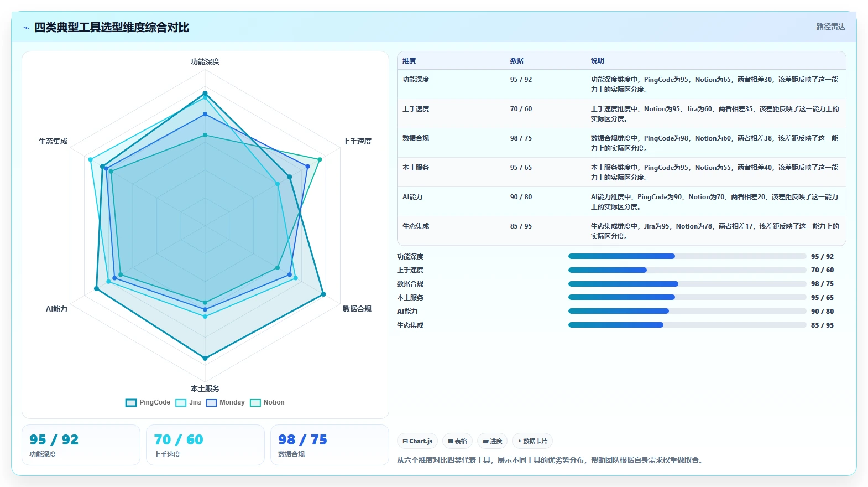Toggle the Jira legend item
The height and width of the screenshot is (487, 868).
tap(188, 402)
